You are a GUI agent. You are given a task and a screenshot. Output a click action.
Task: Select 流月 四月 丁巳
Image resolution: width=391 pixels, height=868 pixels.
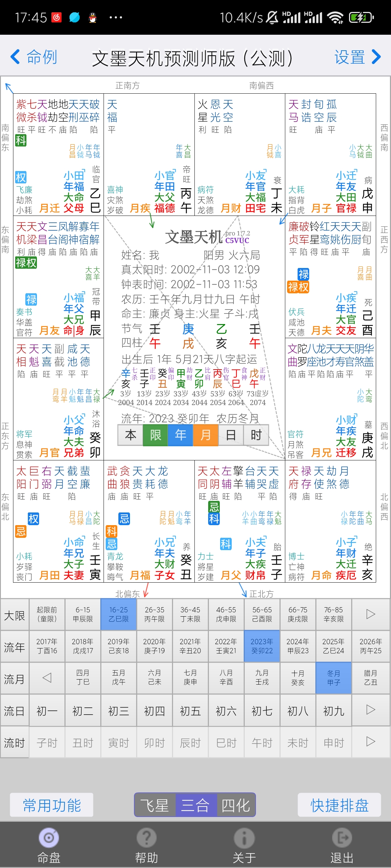click(83, 678)
